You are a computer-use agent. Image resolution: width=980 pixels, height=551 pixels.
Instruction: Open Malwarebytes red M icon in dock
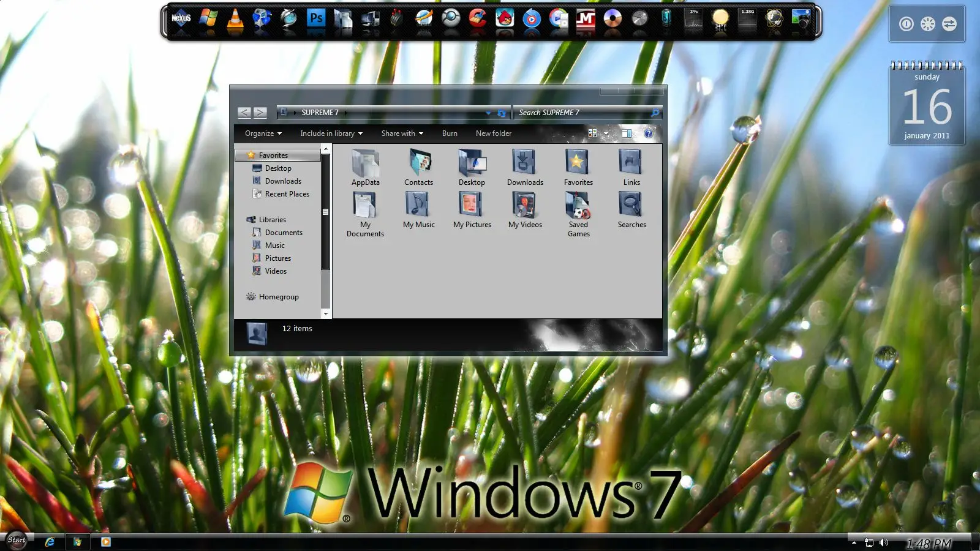[586, 19]
